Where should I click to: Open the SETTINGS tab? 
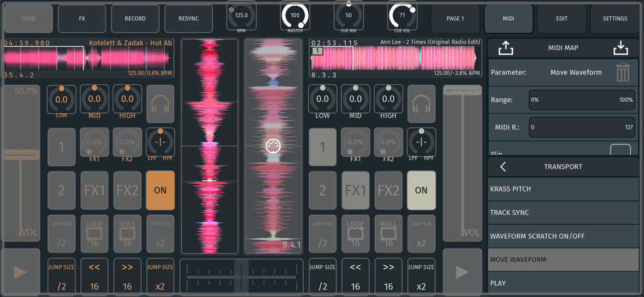coord(615,19)
